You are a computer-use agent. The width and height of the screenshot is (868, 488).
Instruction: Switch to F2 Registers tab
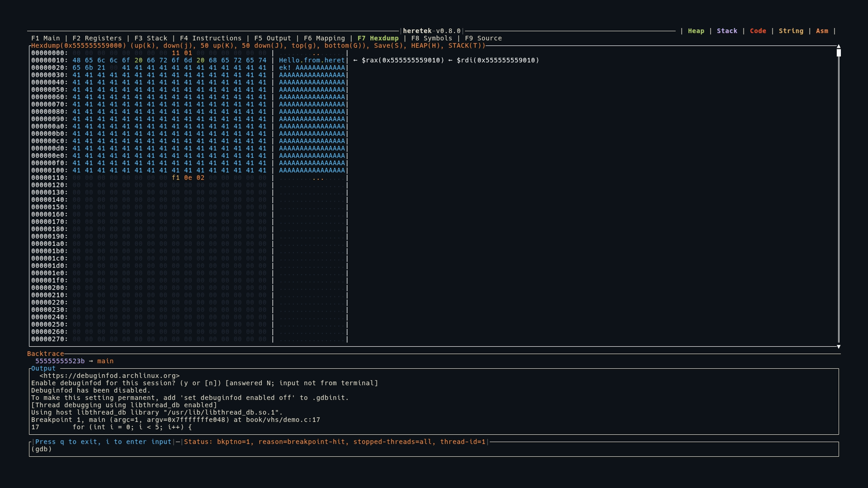coord(97,38)
